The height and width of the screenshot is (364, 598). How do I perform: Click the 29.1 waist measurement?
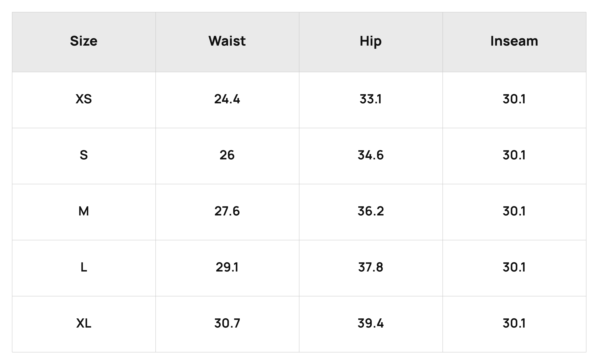227,267
